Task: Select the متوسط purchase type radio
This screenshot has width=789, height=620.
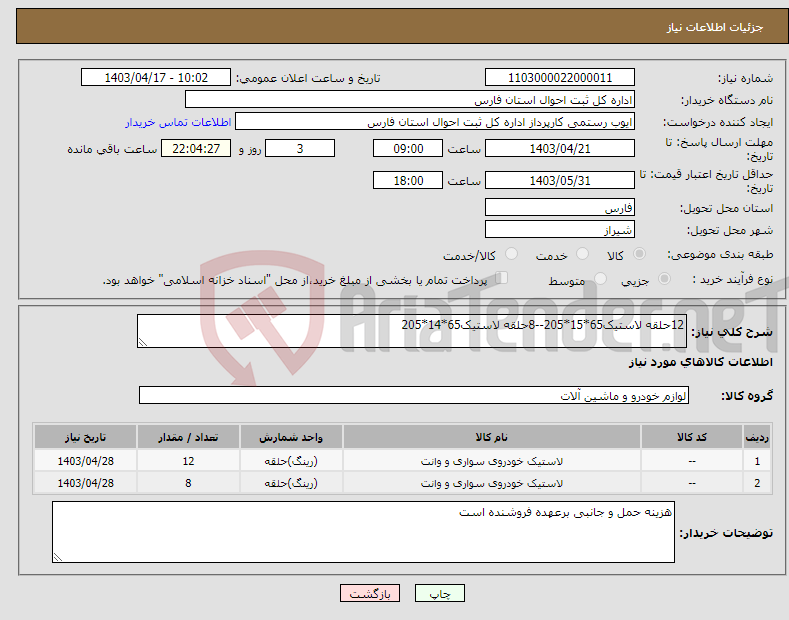Action: click(x=600, y=279)
